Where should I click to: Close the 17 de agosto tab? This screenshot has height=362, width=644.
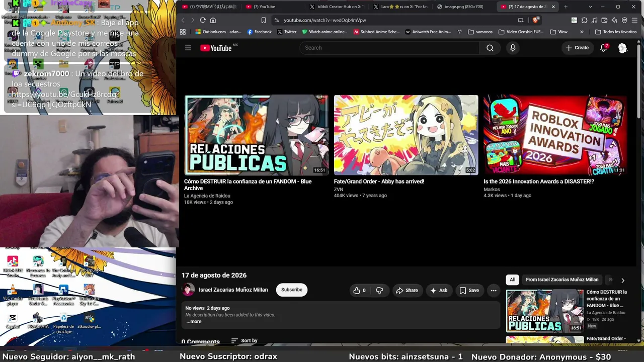(x=553, y=7)
